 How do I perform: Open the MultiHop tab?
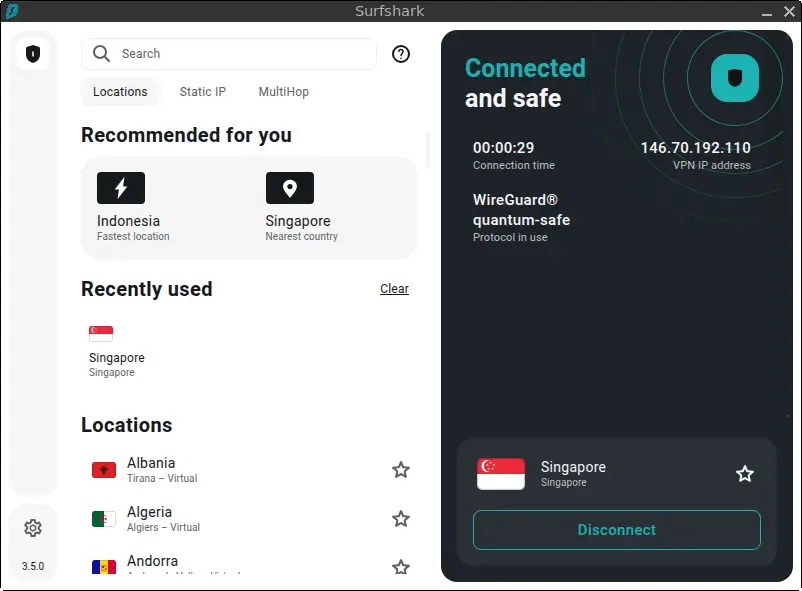[x=283, y=92]
